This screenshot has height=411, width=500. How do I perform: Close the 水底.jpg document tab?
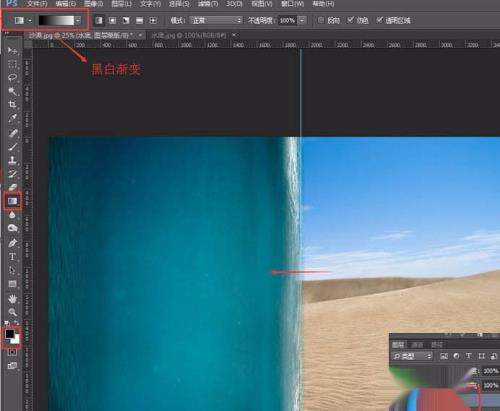(234, 35)
